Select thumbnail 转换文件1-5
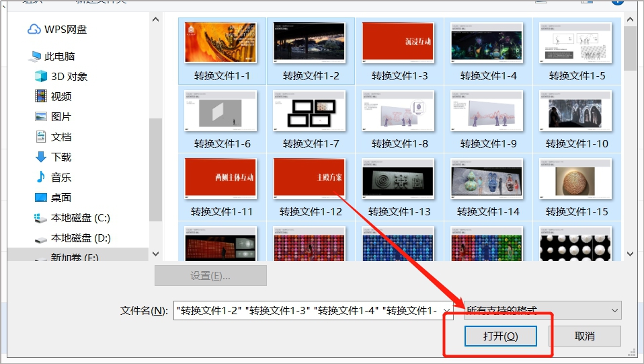 coord(577,51)
